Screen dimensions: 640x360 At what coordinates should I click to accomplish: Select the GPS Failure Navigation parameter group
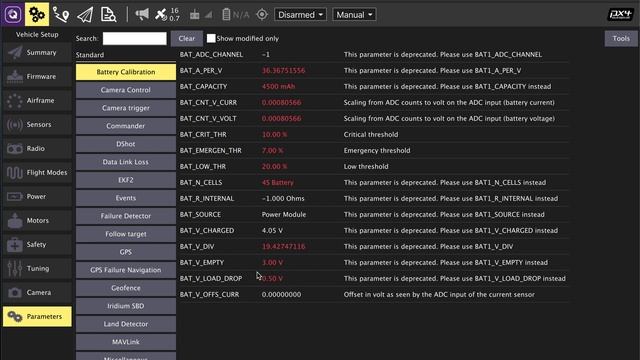click(126, 270)
